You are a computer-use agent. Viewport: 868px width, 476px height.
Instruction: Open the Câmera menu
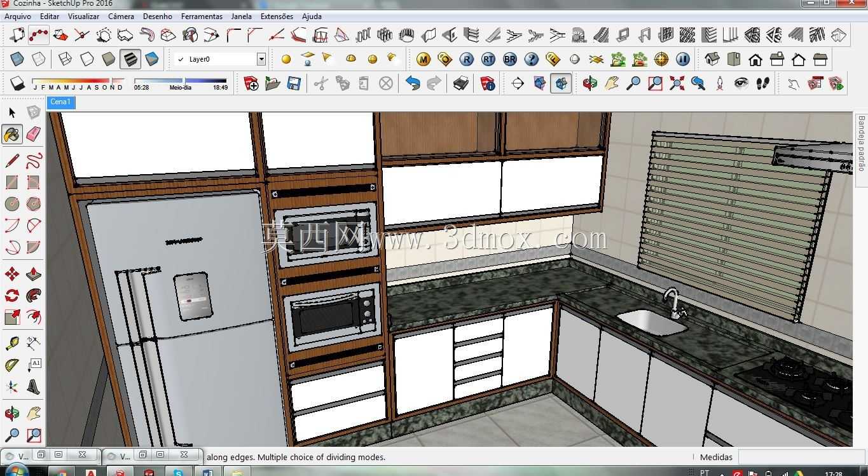point(121,17)
